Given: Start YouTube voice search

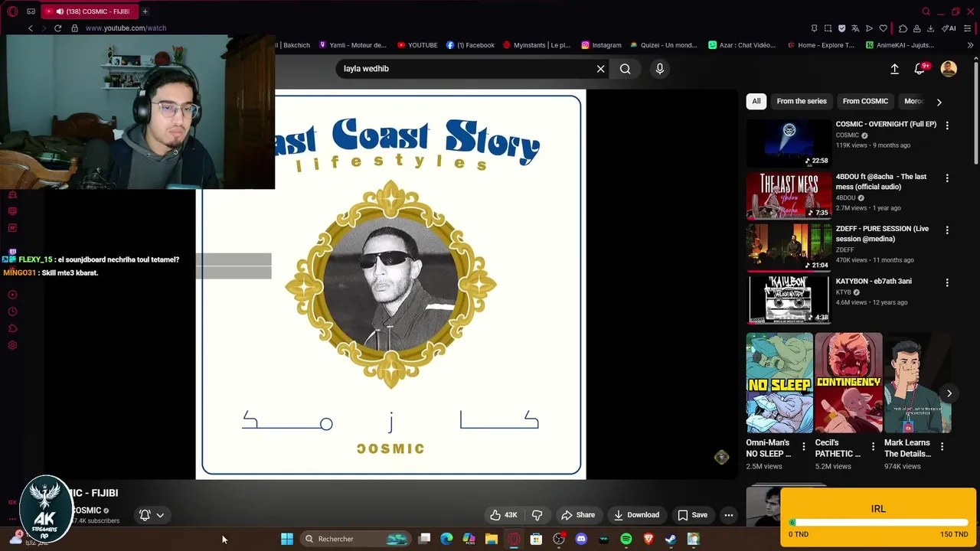Looking at the screenshot, I should tap(660, 69).
